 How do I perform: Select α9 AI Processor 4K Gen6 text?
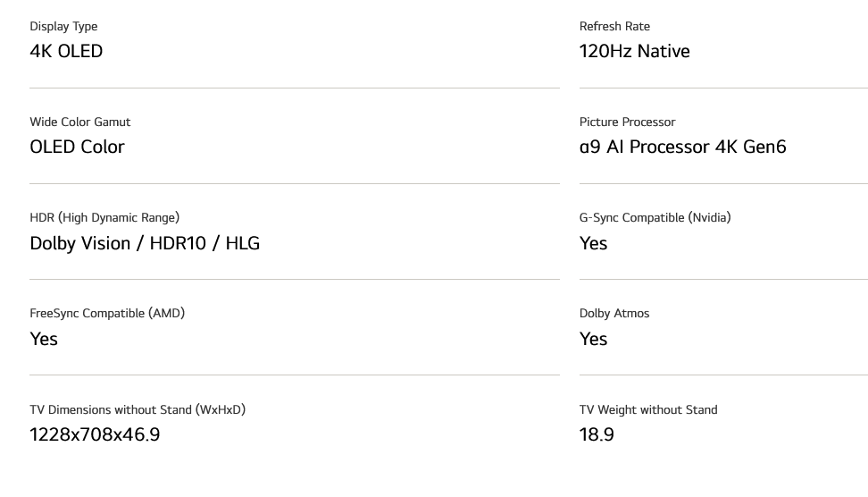[x=682, y=147]
